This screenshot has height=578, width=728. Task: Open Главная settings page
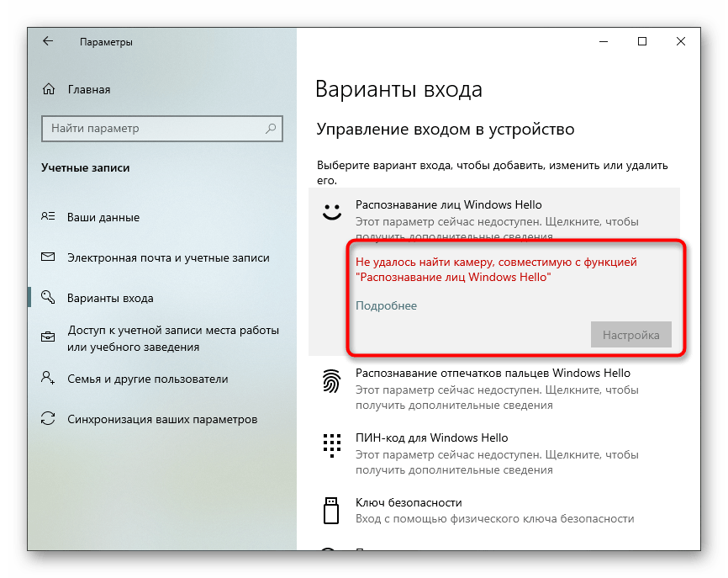coord(89,90)
